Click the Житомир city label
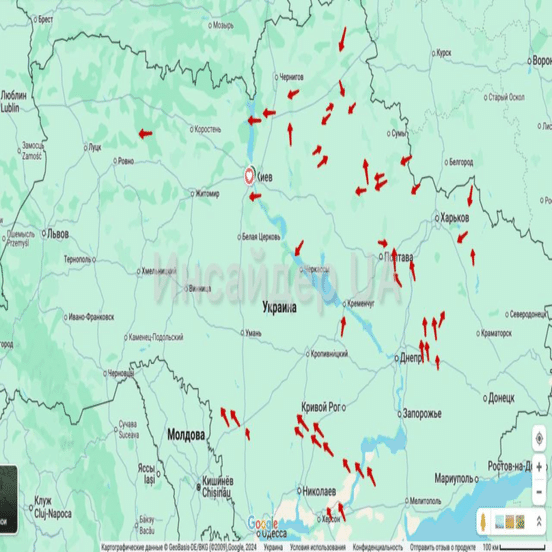The height and width of the screenshot is (552, 552). click(x=207, y=194)
